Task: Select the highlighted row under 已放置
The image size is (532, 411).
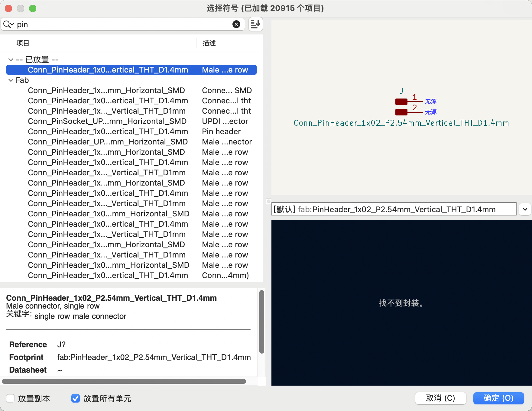Action: point(131,70)
